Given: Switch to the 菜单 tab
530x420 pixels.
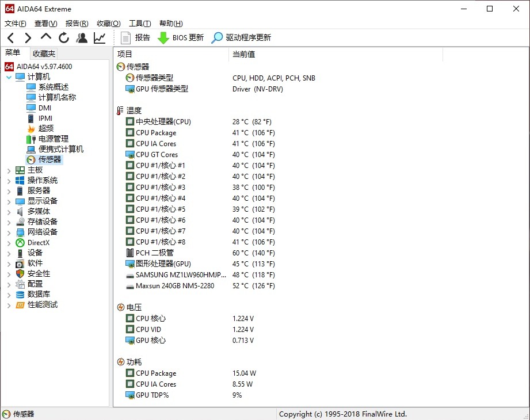Looking at the screenshot, I should click(x=13, y=53).
